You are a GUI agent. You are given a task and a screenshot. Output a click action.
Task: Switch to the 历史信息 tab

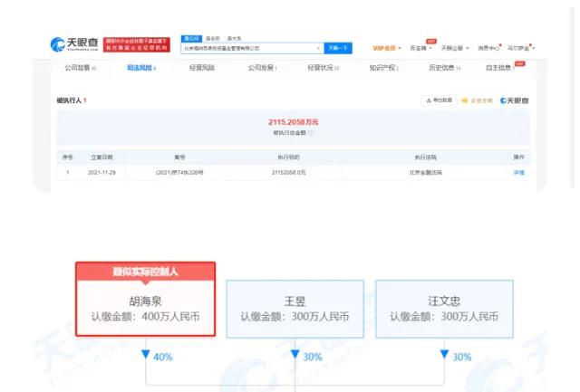444,68
